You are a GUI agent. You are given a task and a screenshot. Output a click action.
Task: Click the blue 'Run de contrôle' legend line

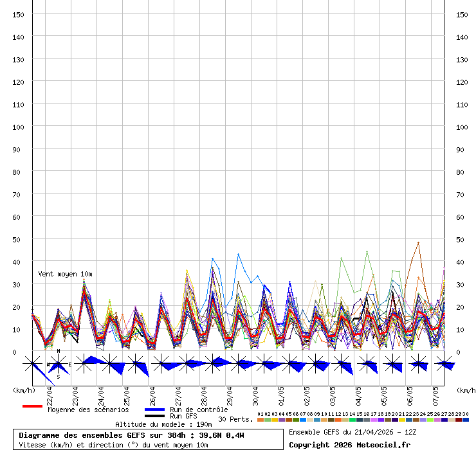[x=154, y=410]
